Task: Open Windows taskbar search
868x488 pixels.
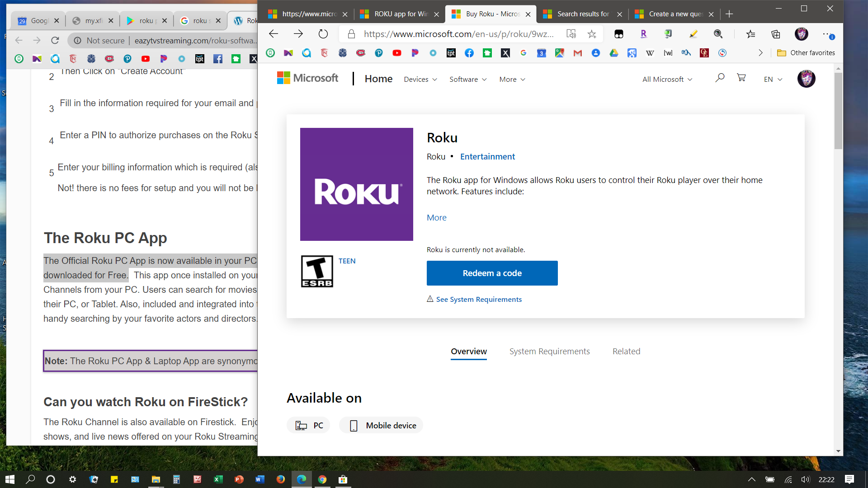Action: (x=30, y=479)
